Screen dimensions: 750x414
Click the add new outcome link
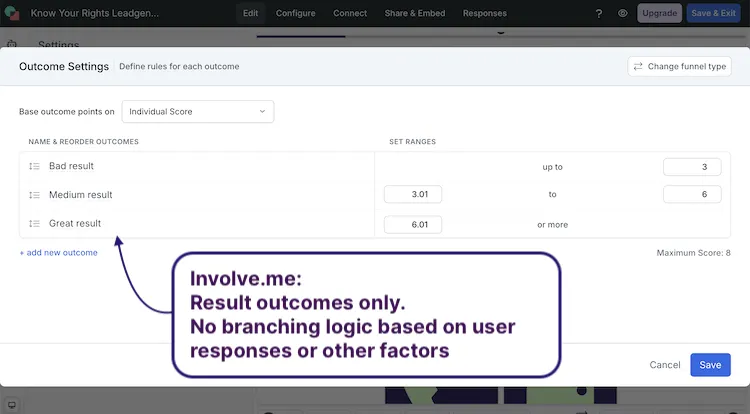pyautogui.click(x=58, y=252)
